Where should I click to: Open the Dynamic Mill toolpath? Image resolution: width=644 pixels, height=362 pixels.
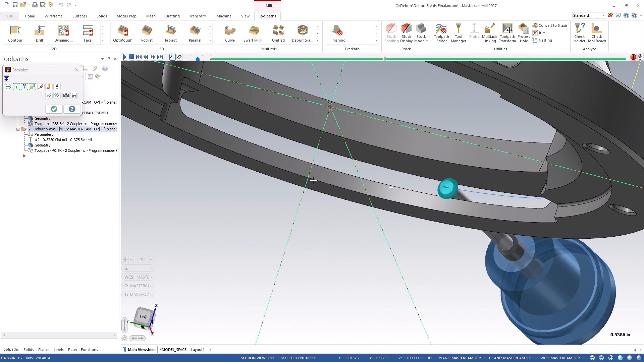coord(63,34)
